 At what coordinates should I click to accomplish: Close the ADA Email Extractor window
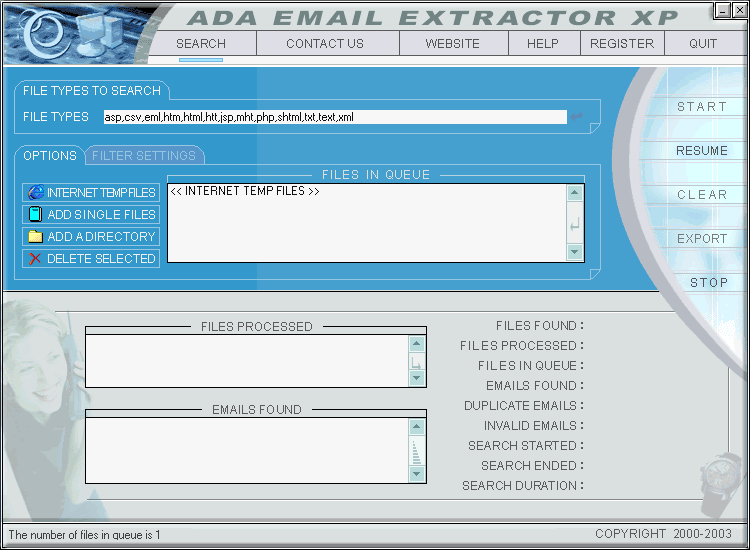coord(739,10)
